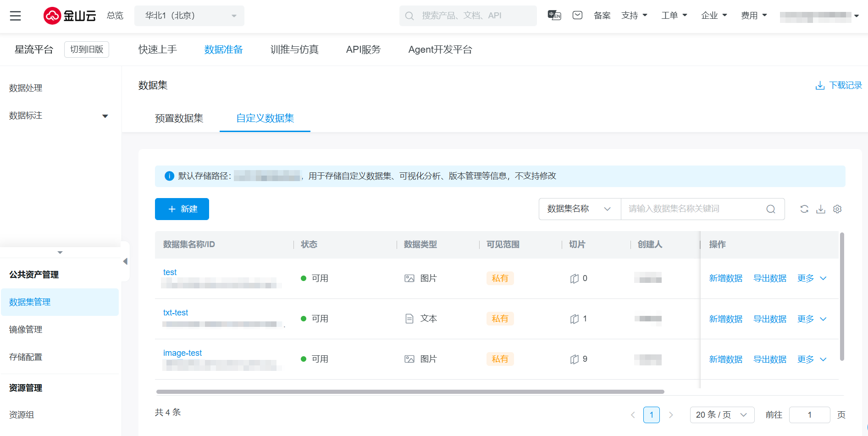This screenshot has height=436, width=868.
Task: Expand 更多 menu for txt-test row
Action: click(812, 319)
